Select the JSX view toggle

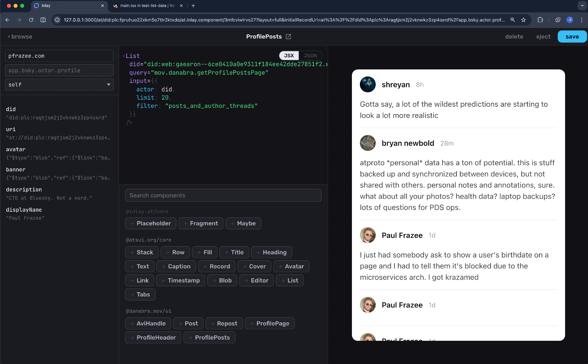tap(289, 56)
